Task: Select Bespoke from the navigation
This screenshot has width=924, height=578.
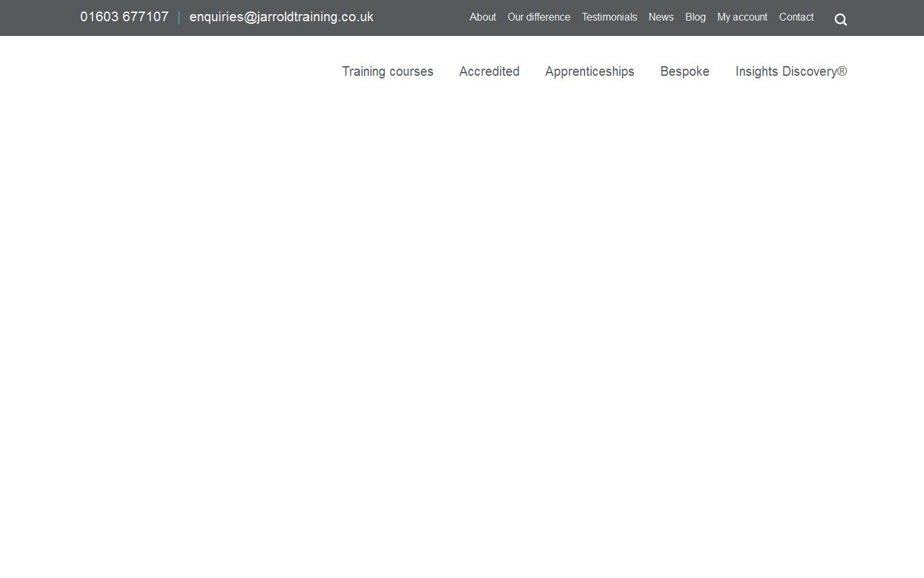Action: [x=685, y=71]
